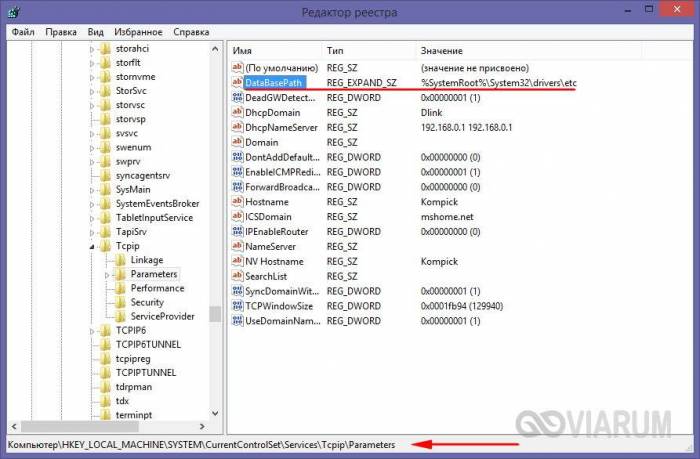Expand the TCPIP6 tree node
This screenshot has height=459, width=700.
click(x=92, y=330)
